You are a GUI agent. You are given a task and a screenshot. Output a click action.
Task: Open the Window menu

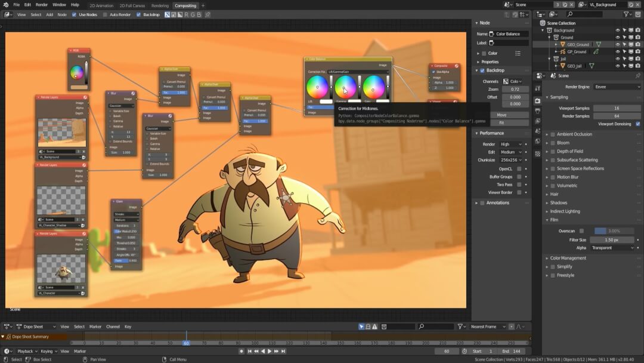pos(59,5)
